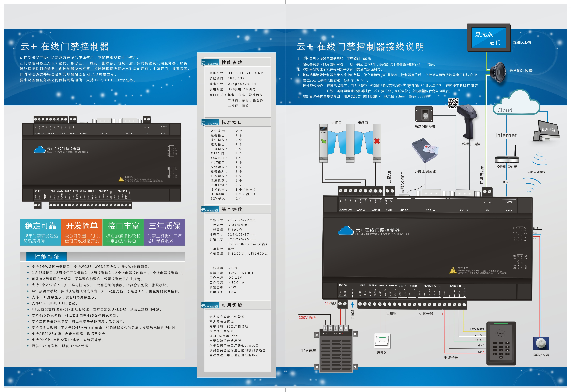Click the Internet label
This screenshot has height=392, width=571.
coord(506,135)
